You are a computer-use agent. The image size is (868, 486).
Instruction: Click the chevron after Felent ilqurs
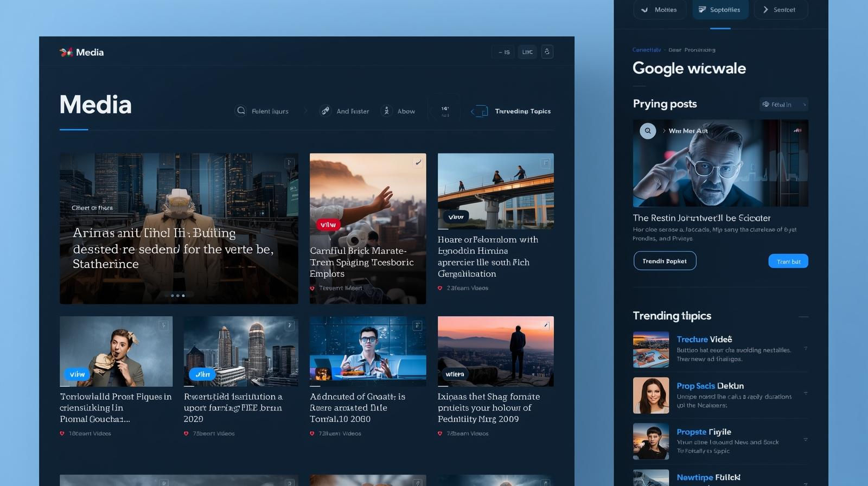tap(305, 111)
